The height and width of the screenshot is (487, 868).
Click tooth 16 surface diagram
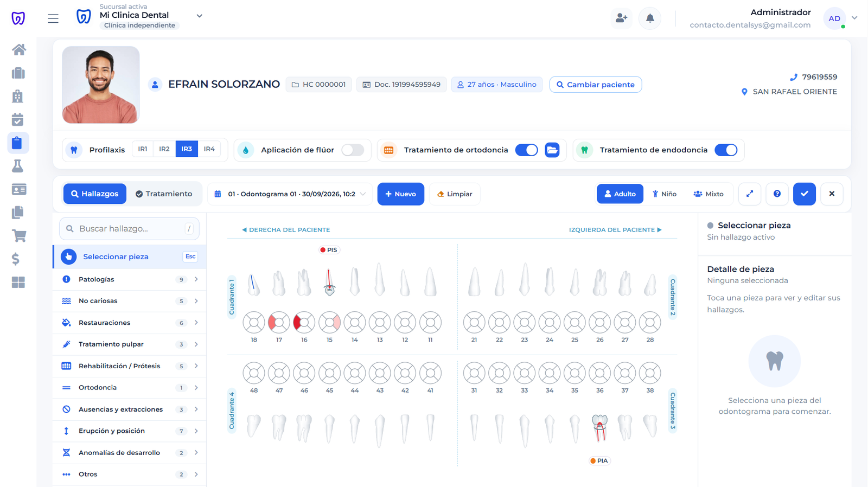click(304, 323)
